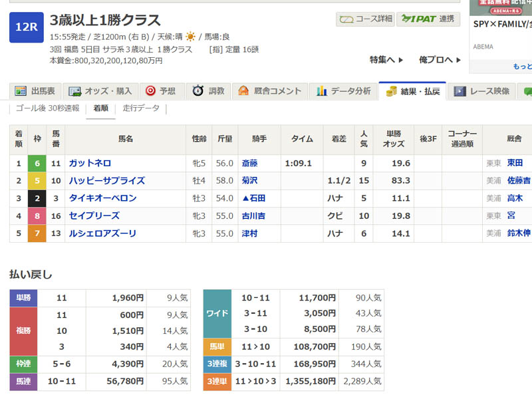Click the 調教 stopwatch icon

[198, 91]
